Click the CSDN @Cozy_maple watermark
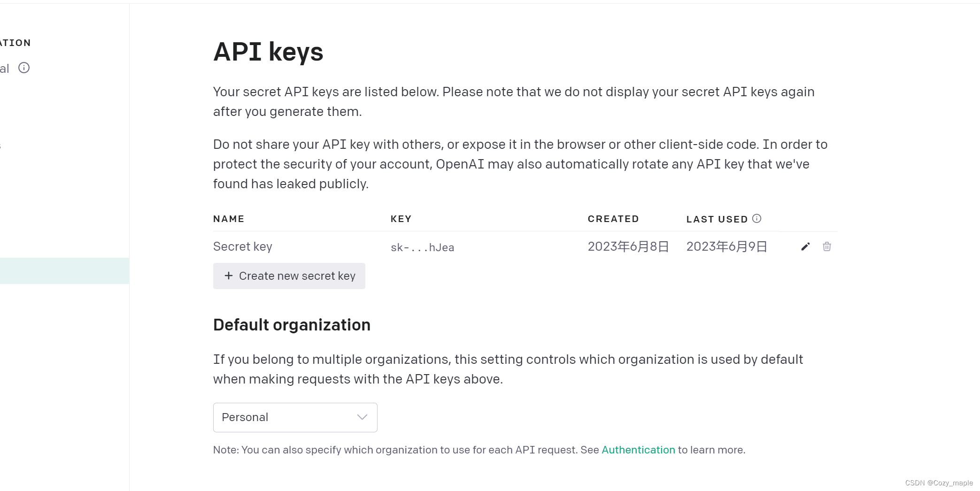Screen dimensions: 980x491 (939, 483)
